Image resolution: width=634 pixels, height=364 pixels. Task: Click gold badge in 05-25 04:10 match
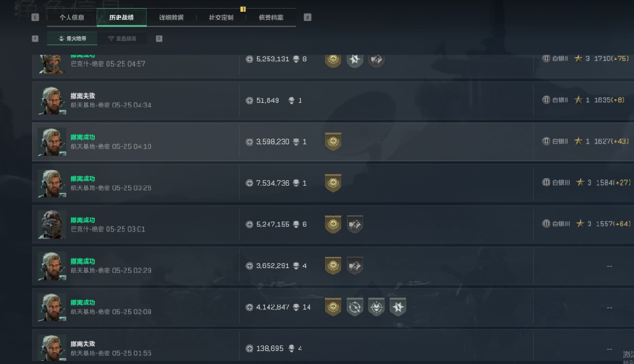coord(333,142)
